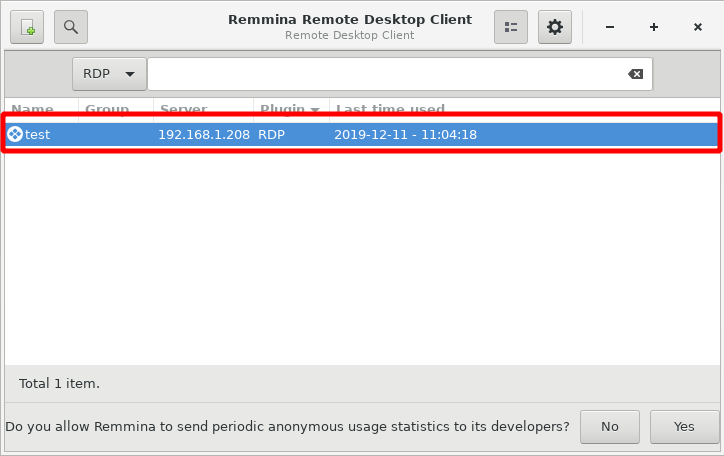Minimize the Remmina window
Screen dimensions: 724x456
(610, 27)
